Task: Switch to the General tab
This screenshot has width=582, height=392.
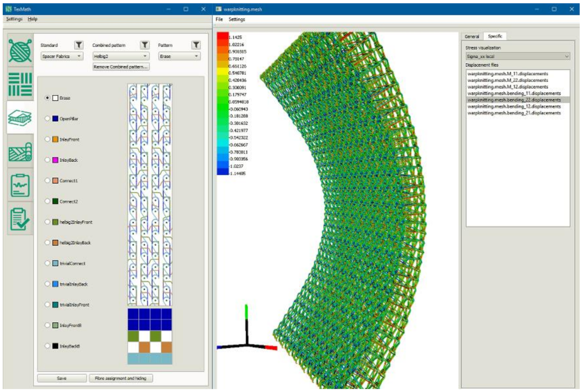Action: (x=471, y=36)
